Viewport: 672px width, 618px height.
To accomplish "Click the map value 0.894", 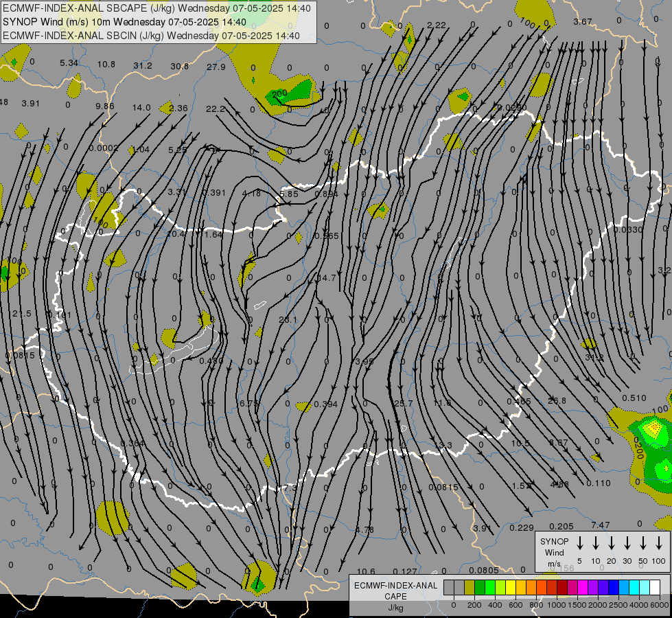I will point(327,194).
